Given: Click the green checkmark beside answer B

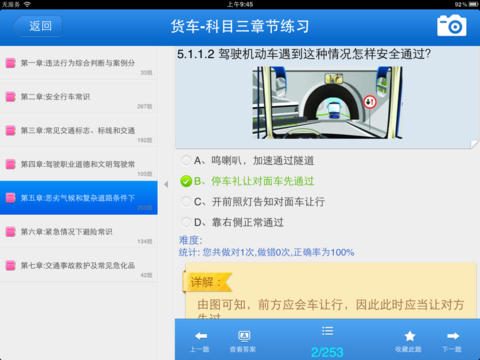Looking at the screenshot, I should coord(186,181).
